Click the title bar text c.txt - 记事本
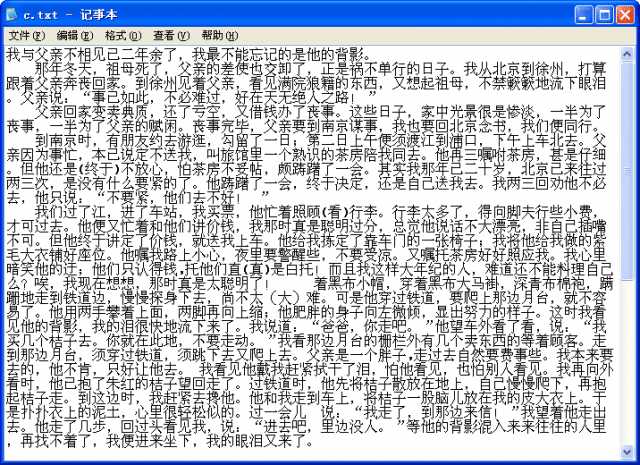 [x=70, y=15]
